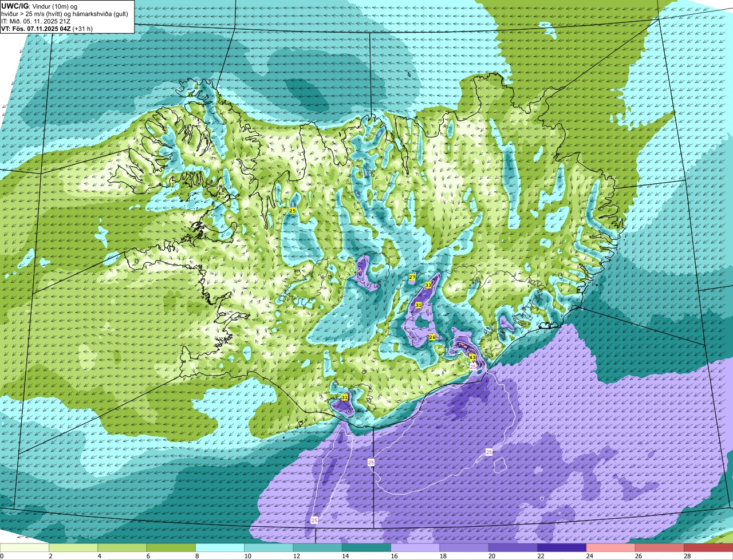733x560 pixels.
Task: Select the light lavender 16–18 m/s legend swatch
Action: 415,548
